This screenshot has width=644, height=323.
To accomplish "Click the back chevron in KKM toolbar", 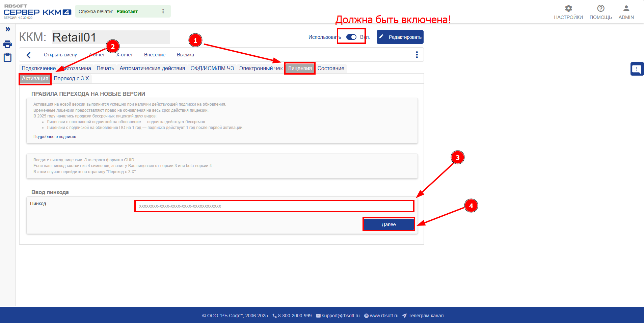I will (x=29, y=55).
